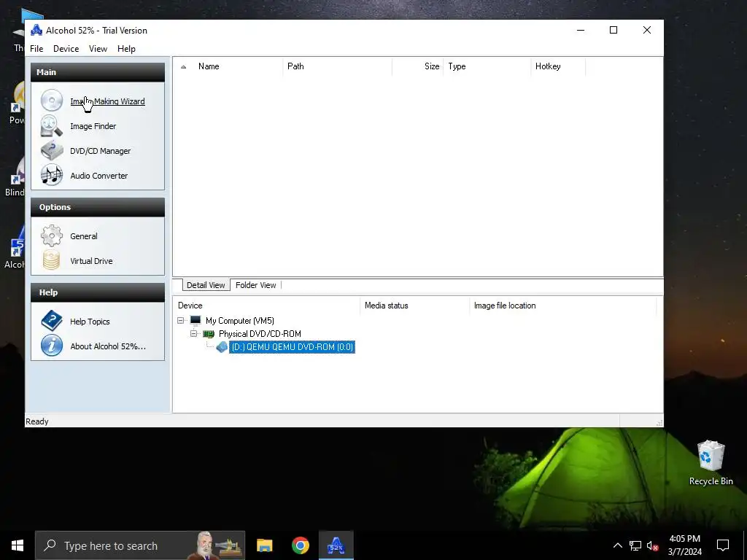Open the Image Making Wizard link
The height and width of the screenshot is (560, 747).
click(108, 101)
